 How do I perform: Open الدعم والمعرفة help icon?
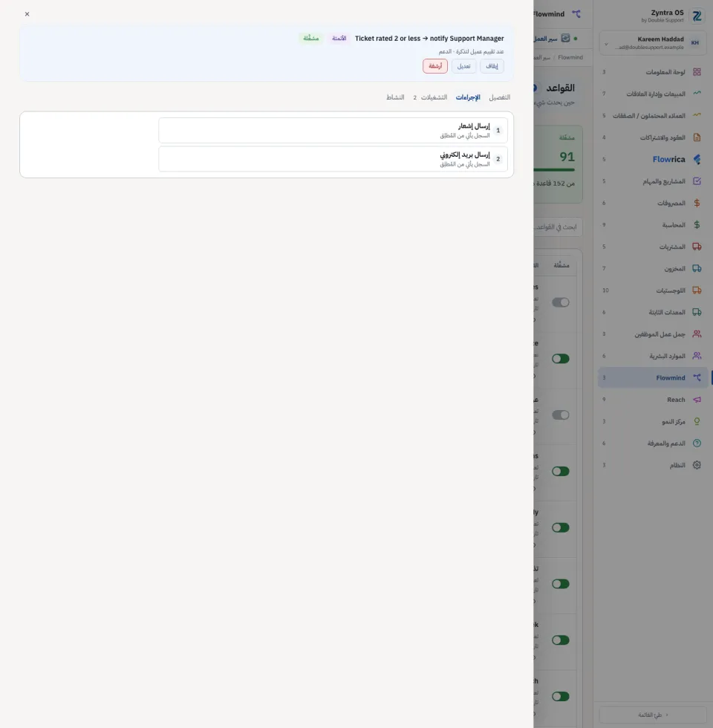point(697,443)
